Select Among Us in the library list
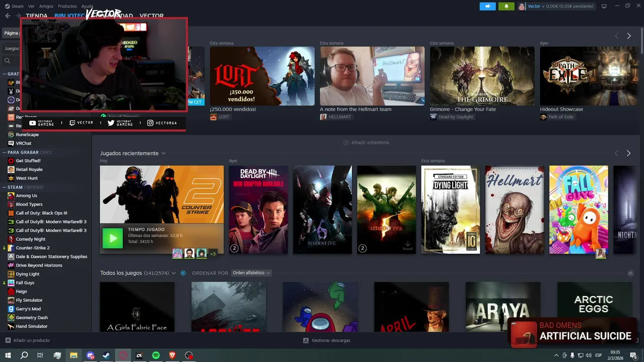Image resolution: width=644 pixels, height=362 pixels. coord(27,196)
